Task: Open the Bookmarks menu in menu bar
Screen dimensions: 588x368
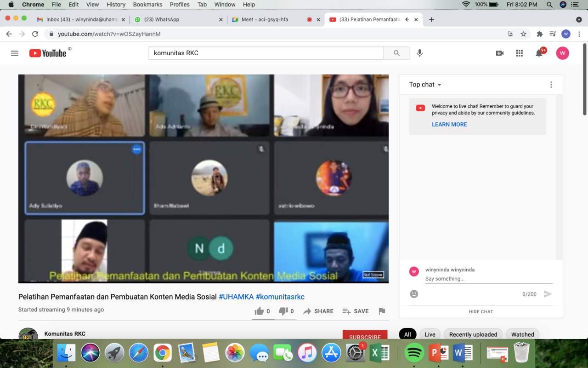Action: tap(147, 5)
